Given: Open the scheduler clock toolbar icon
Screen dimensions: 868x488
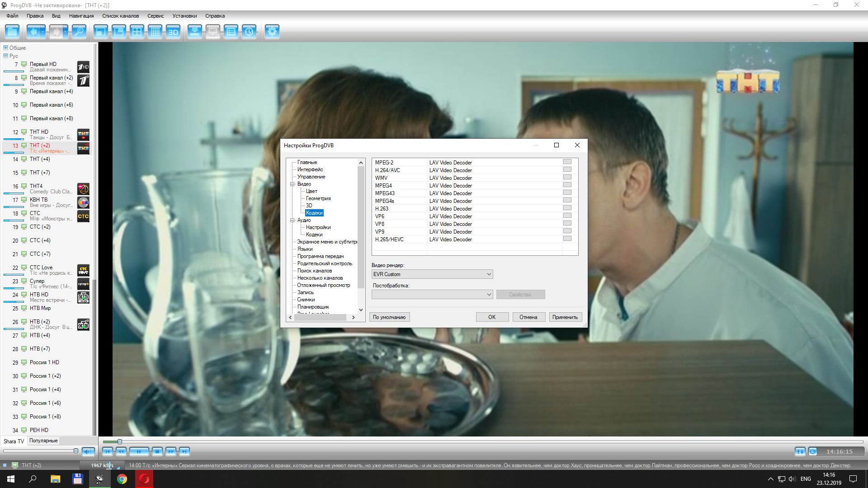Looking at the screenshot, I should coord(249,32).
